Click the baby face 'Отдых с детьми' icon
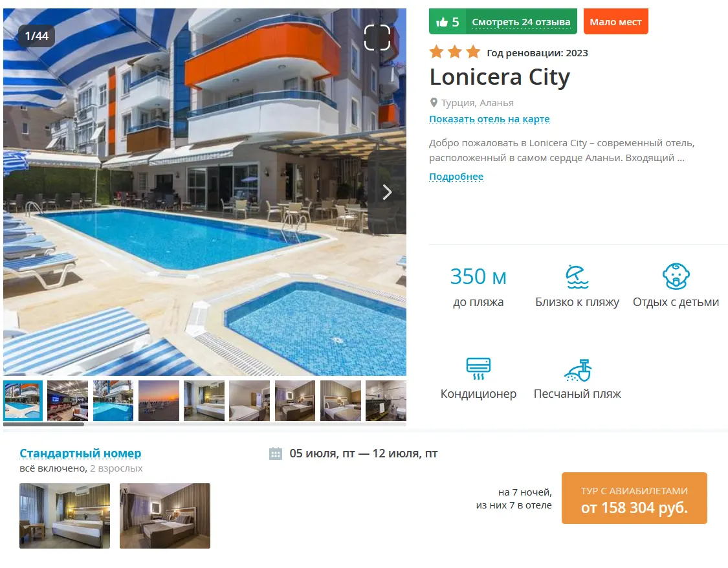 676,277
